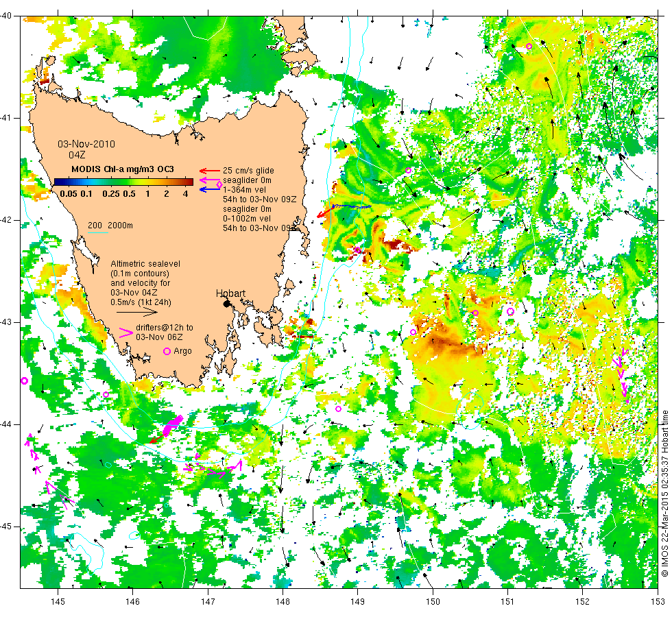This screenshot has width=672, height=617.
Task: Click the magenta seaglider track south of Tasmania
Action: click(x=172, y=425)
